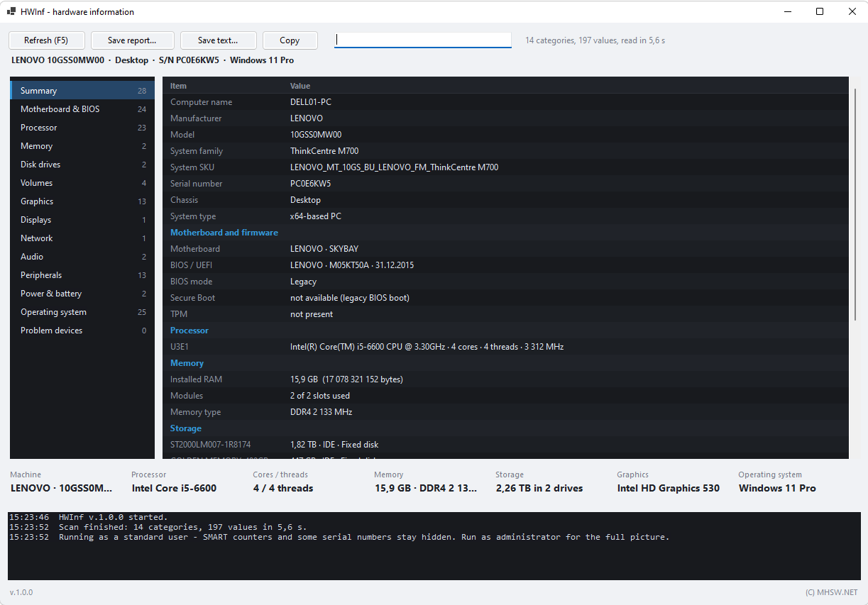Maximize the HWInf window
The image size is (868, 605).
(x=820, y=11)
